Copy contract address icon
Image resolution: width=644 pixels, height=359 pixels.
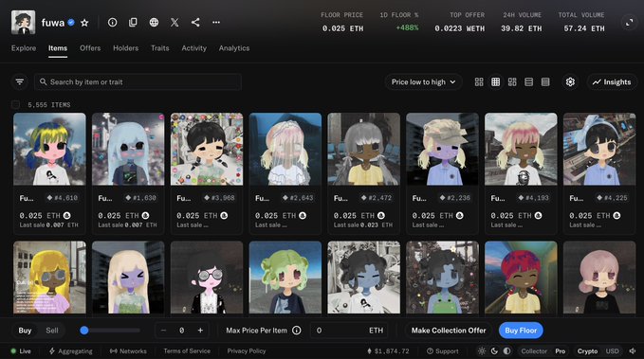pos(133,22)
